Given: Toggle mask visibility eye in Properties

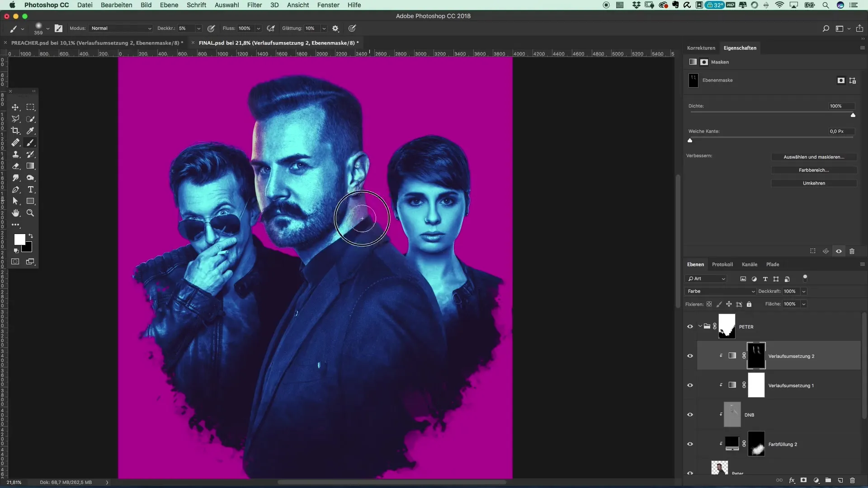Looking at the screenshot, I should coord(839,251).
